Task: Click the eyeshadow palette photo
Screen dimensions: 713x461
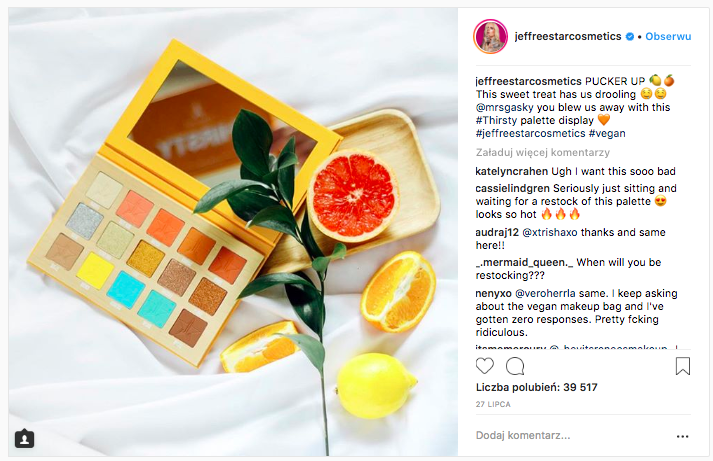Action: (x=233, y=232)
